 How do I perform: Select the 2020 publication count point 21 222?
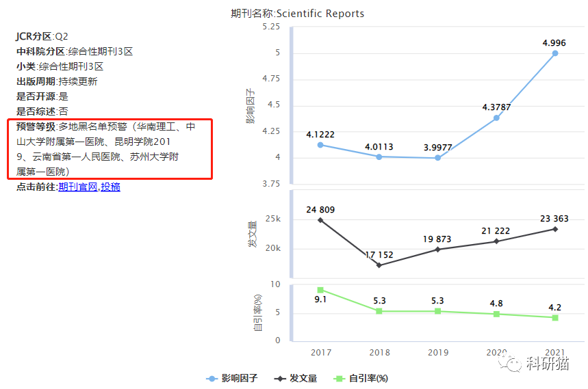tap(496, 241)
